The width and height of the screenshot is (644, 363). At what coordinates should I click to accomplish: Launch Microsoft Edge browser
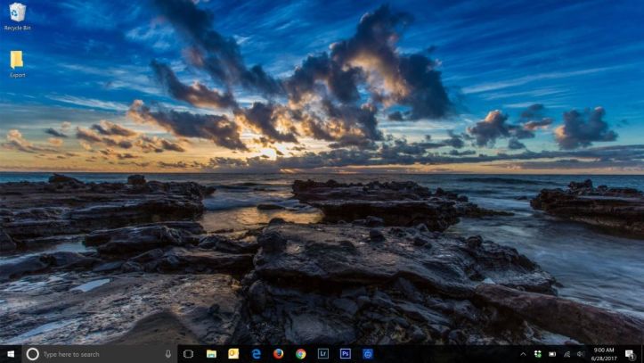click(x=256, y=354)
